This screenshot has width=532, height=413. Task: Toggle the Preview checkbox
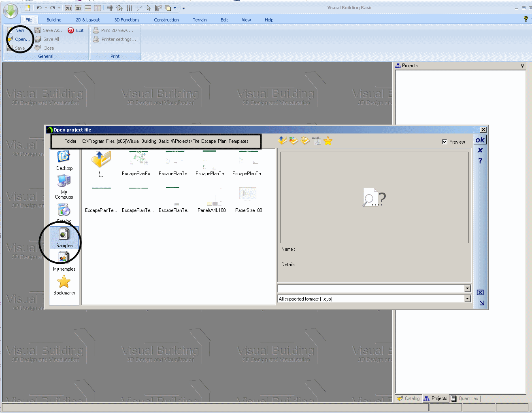pyautogui.click(x=445, y=142)
